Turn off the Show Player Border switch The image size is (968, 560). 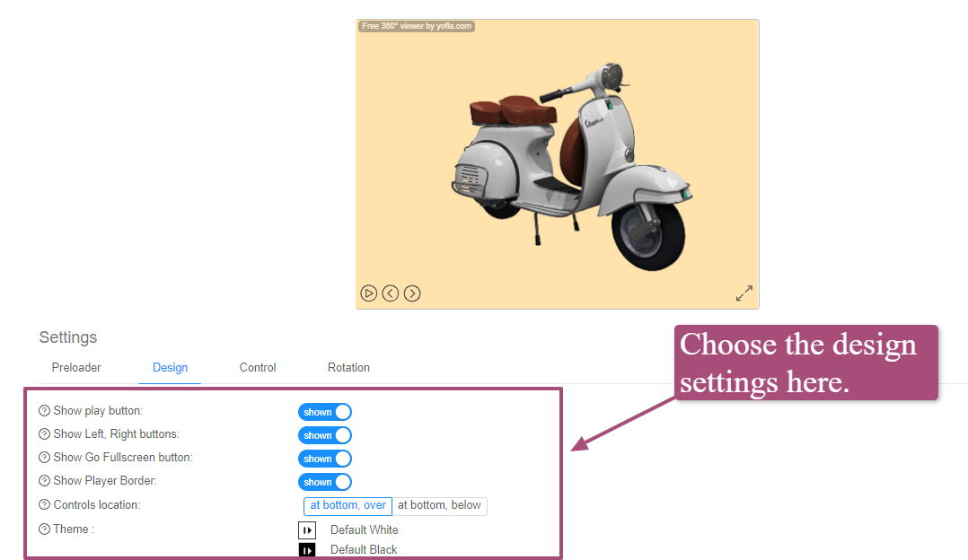point(324,482)
